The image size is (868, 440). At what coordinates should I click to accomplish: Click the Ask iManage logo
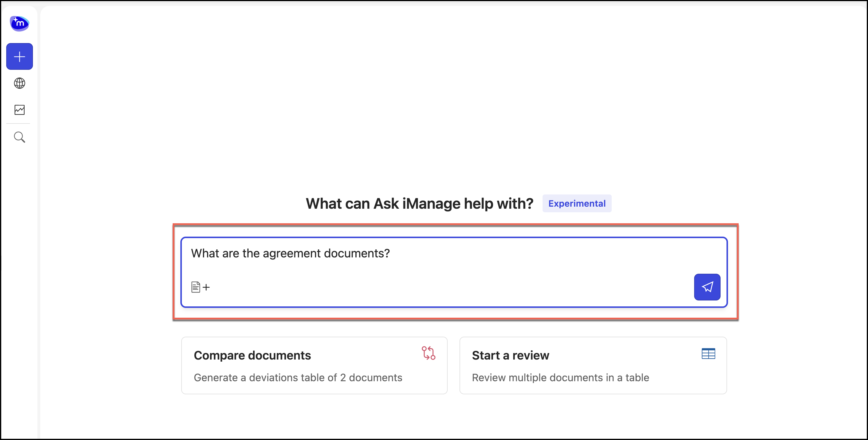tap(20, 23)
